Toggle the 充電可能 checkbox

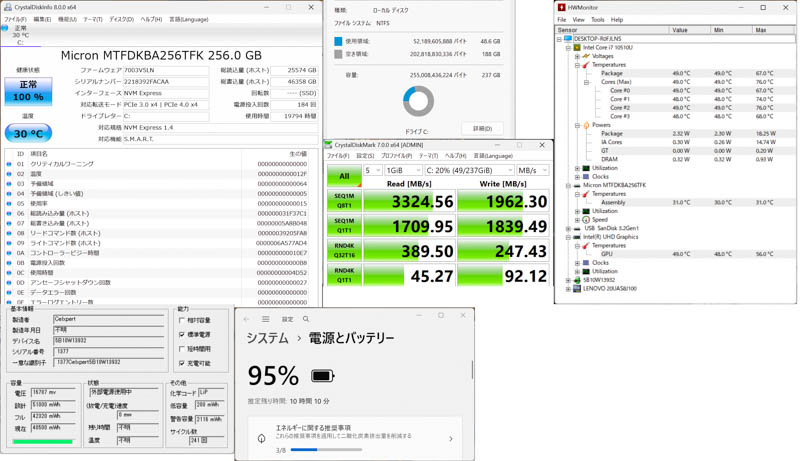[x=182, y=363]
